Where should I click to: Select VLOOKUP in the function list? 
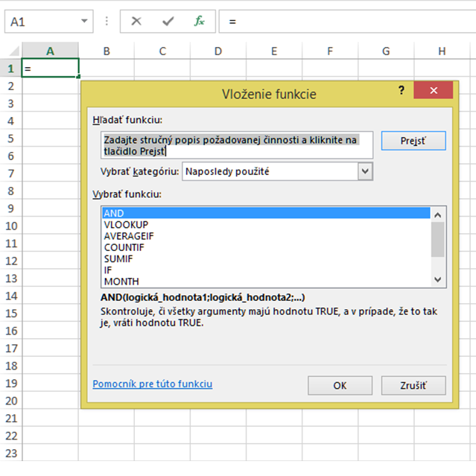[x=126, y=224]
